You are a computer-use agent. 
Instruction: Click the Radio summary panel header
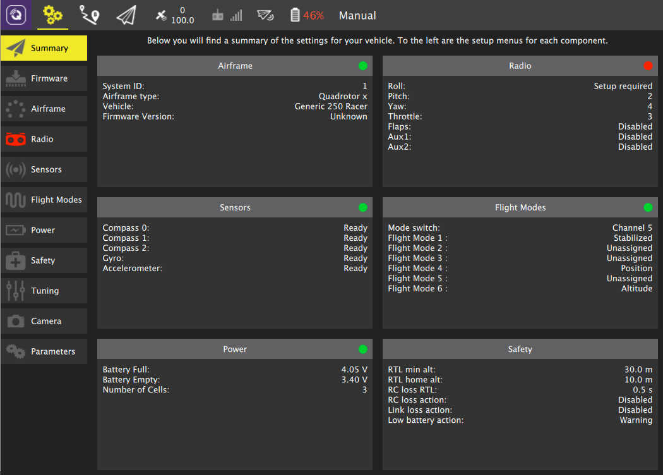click(x=519, y=66)
